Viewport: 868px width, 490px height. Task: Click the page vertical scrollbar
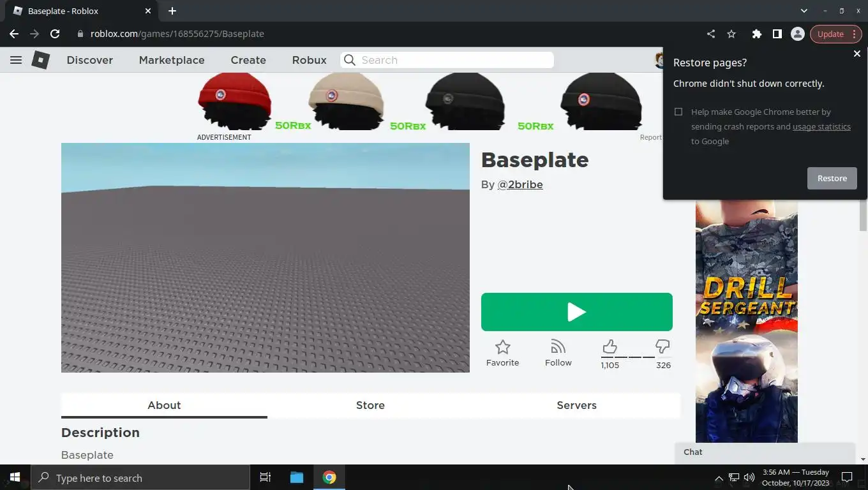[x=863, y=215]
